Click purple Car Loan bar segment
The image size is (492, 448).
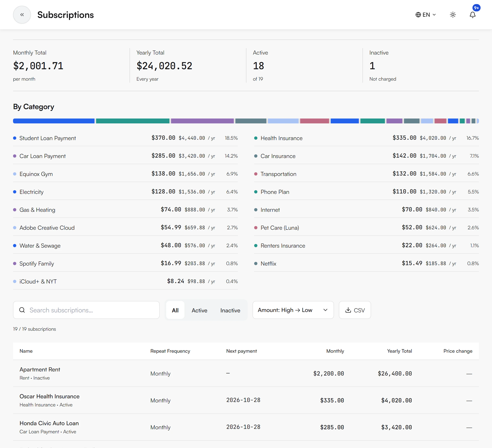pyautogui.click(x=202, y=121)
